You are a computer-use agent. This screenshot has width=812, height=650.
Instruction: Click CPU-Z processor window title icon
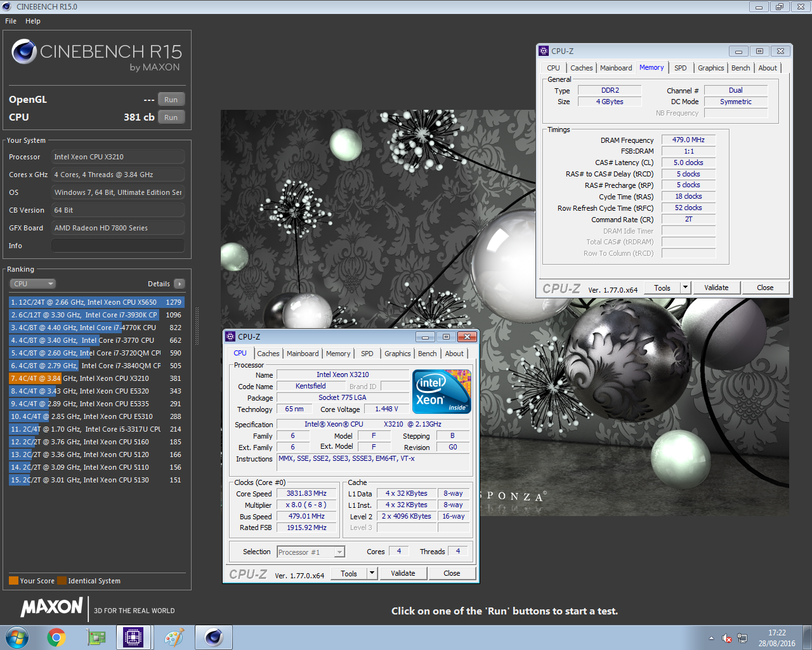click(x=231, y=336)
